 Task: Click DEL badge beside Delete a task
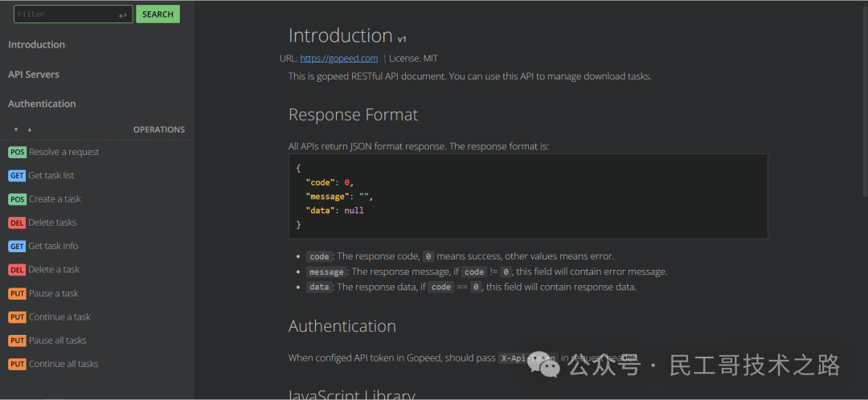(x=17, y=269)
